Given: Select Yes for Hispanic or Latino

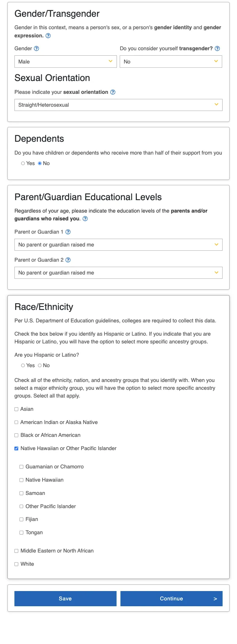Looking at the screenshot, I should click(23, 366).
